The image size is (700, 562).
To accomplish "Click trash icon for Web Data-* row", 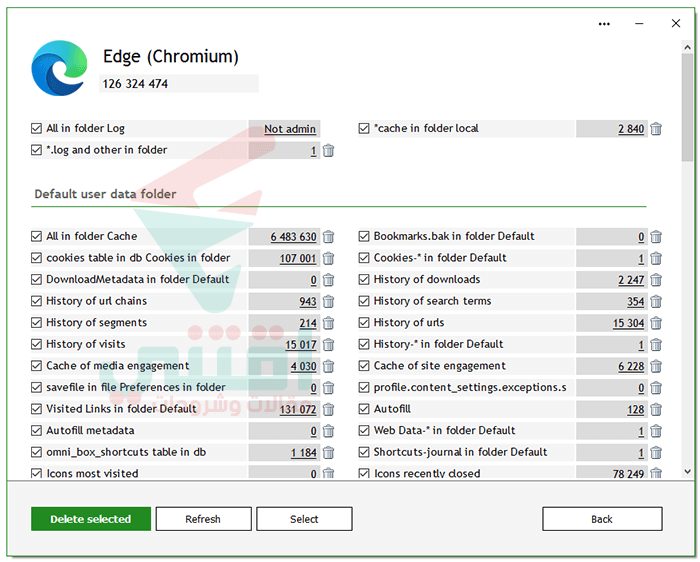I will (656, 431).
